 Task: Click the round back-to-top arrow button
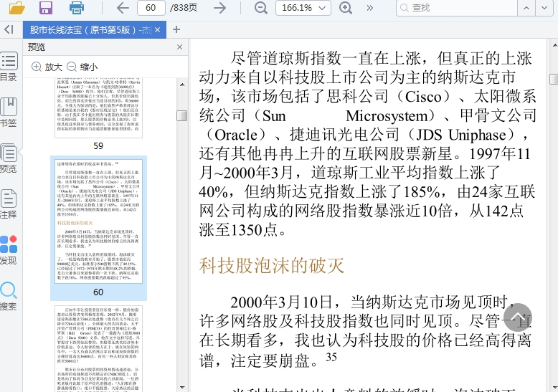(x=518, y=317)
